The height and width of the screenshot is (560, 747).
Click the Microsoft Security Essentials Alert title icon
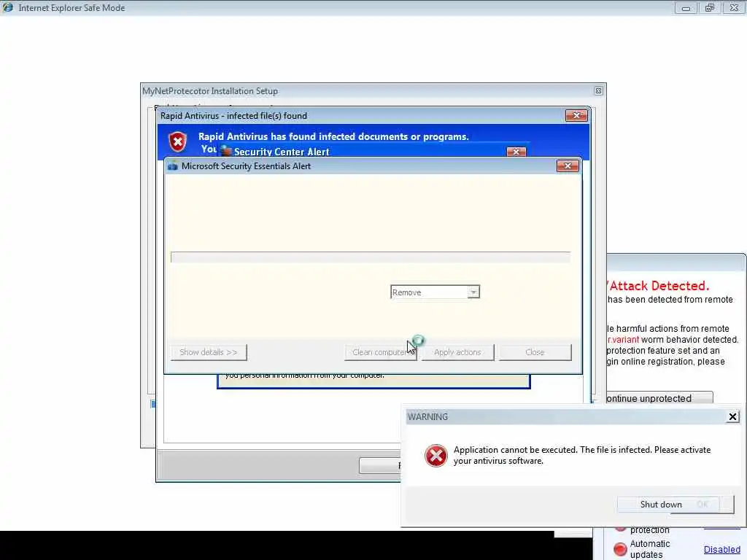(172, 166)
